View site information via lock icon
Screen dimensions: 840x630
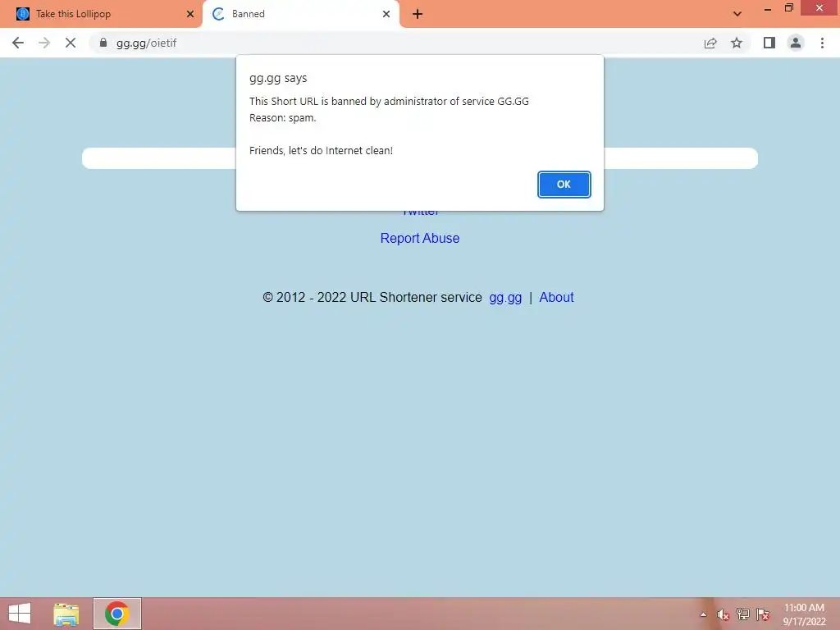(x=103, y=43)
